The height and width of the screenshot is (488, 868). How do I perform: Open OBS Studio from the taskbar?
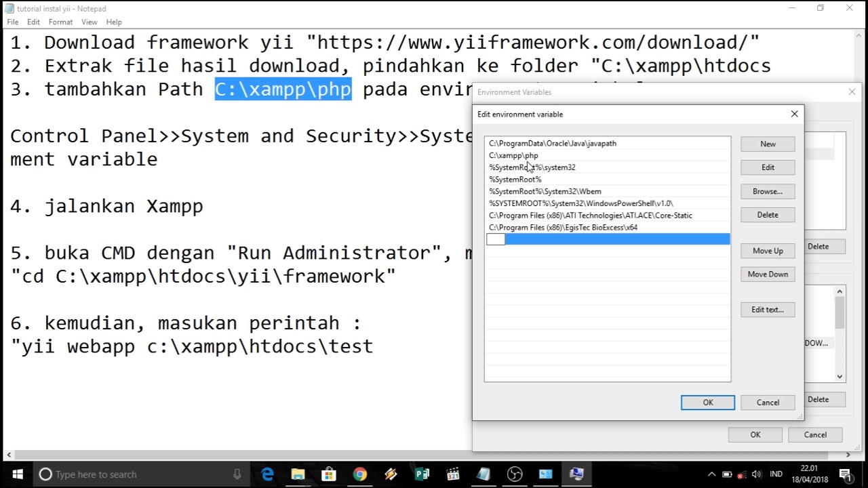tap(515, 474)
